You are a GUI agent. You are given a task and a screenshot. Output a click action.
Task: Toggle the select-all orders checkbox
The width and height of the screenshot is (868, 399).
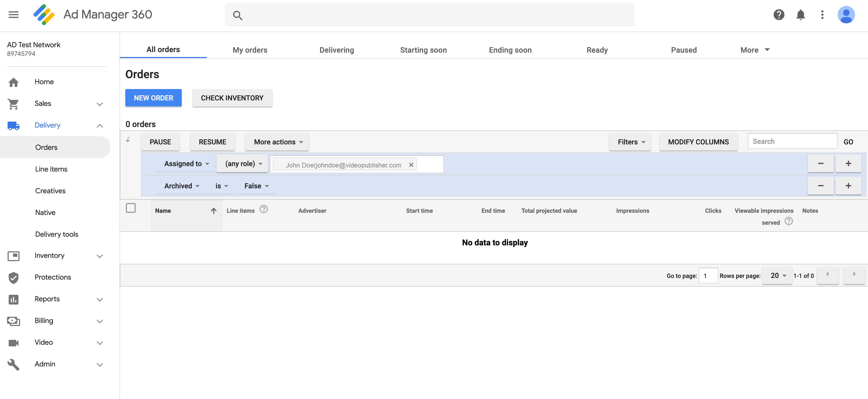click(x=131, y=208)
